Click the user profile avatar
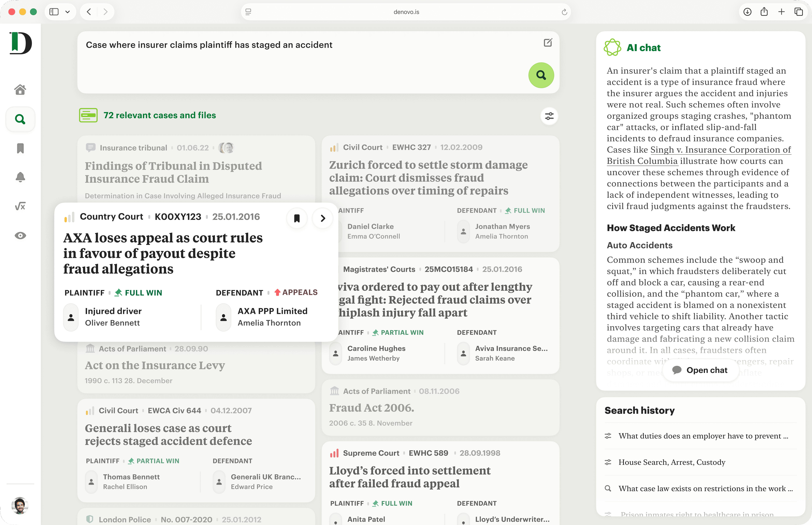Screen dimensions: 812x525 [x=20, y=505]
